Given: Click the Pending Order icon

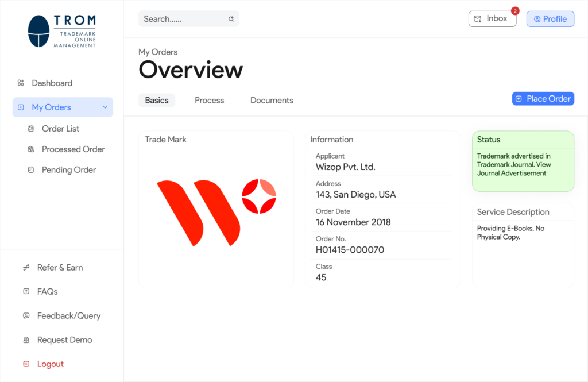Looking at the screenshot, I should point(31,170).
